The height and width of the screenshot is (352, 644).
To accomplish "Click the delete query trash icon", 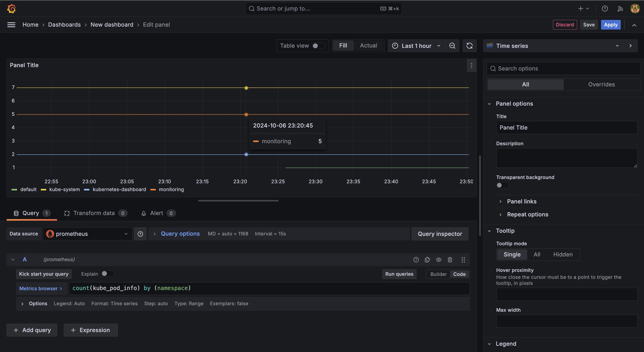I will (x=450, y=259).
